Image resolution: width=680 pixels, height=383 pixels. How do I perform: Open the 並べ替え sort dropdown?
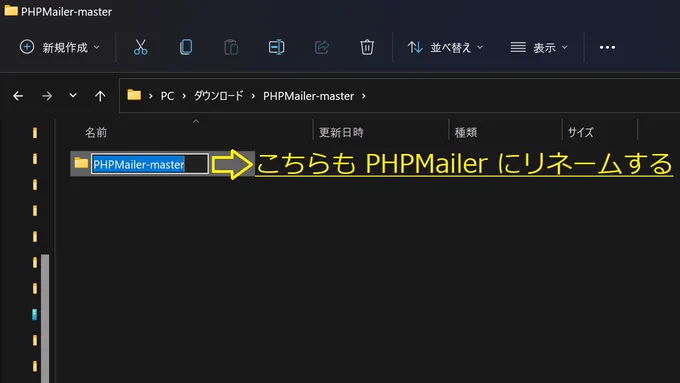tap(445, 47)
